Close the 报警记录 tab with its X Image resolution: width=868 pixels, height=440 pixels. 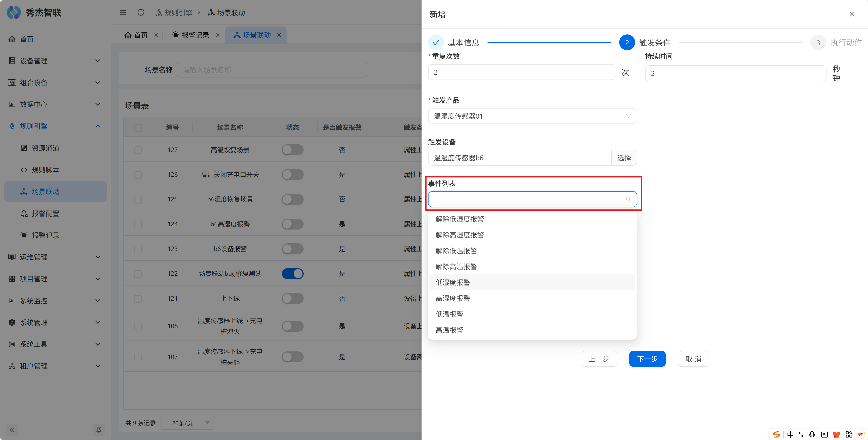click(218, 35)
